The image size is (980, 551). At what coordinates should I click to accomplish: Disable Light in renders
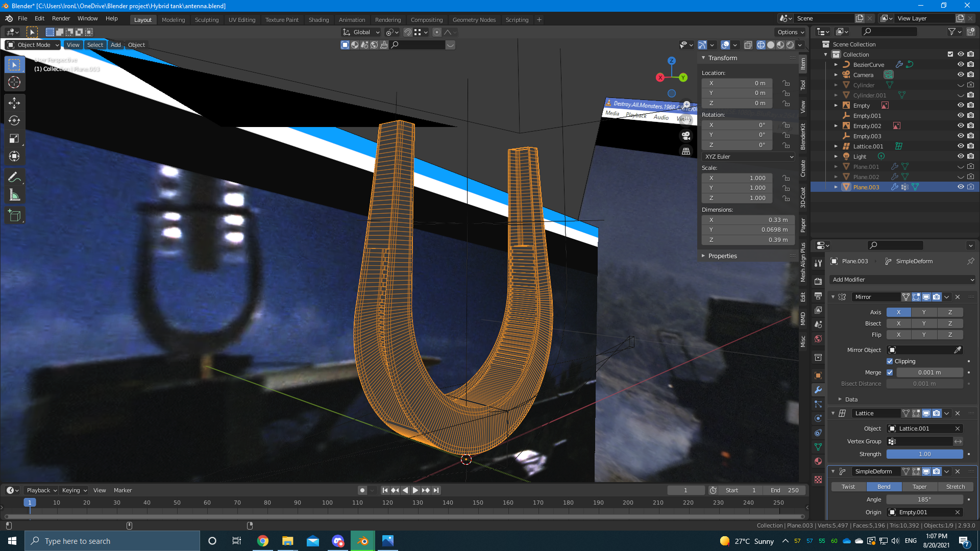[970, 157]
